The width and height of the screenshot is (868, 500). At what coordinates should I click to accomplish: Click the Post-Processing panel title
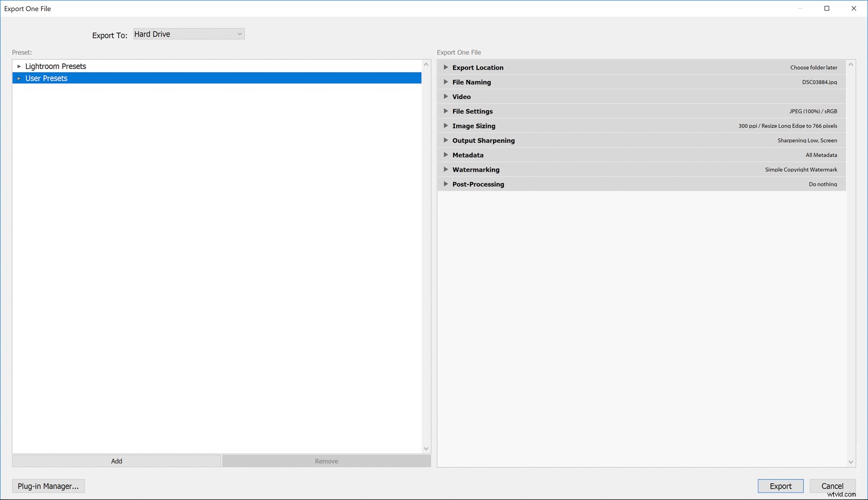[x=479, y=185]
